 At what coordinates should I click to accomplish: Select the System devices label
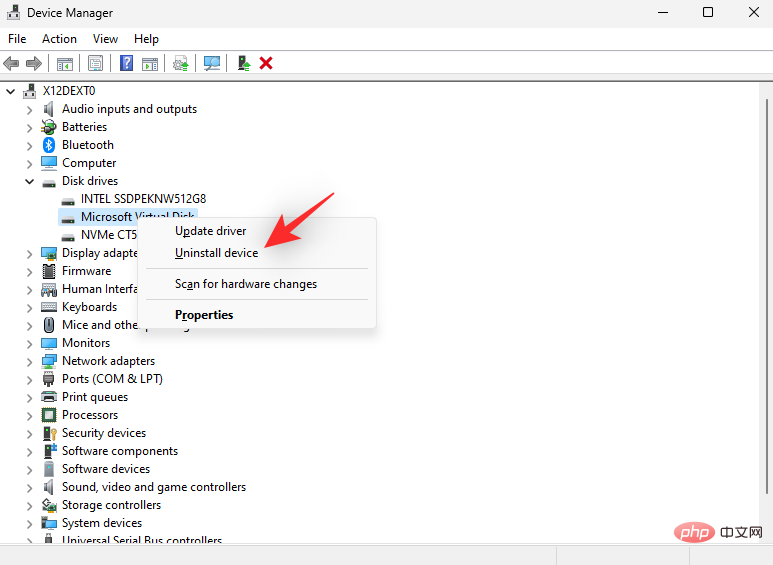click(x=102, y=523)
